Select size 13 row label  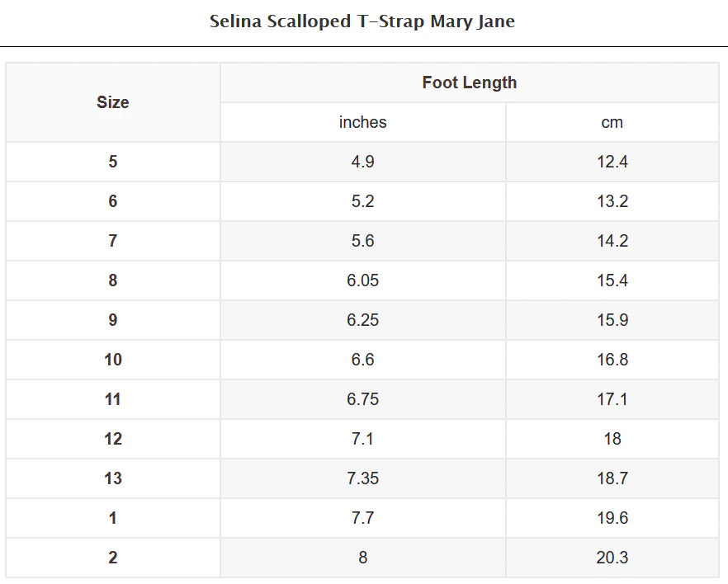point(113,478)
